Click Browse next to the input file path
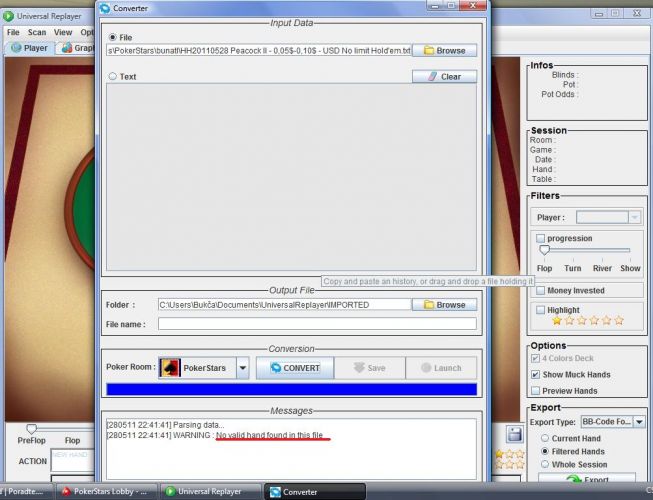 tap(444, 50)
